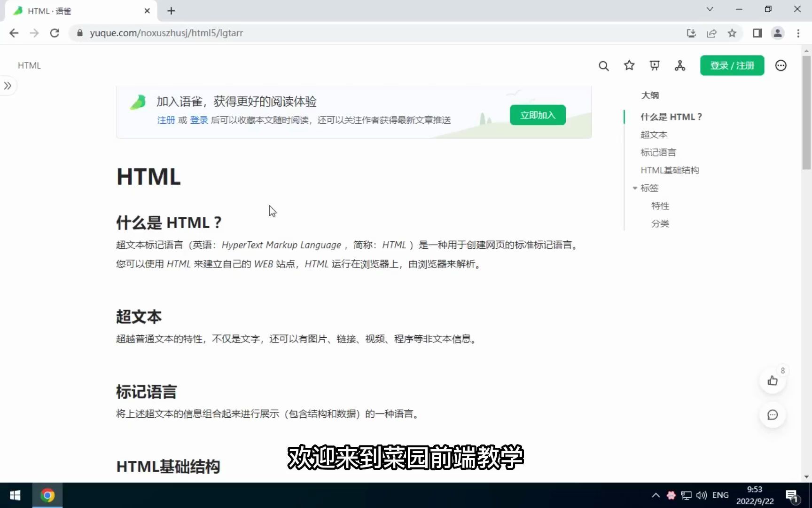Open the comment bubble on the article
The image size is (812, 508).
click(773, 415)
